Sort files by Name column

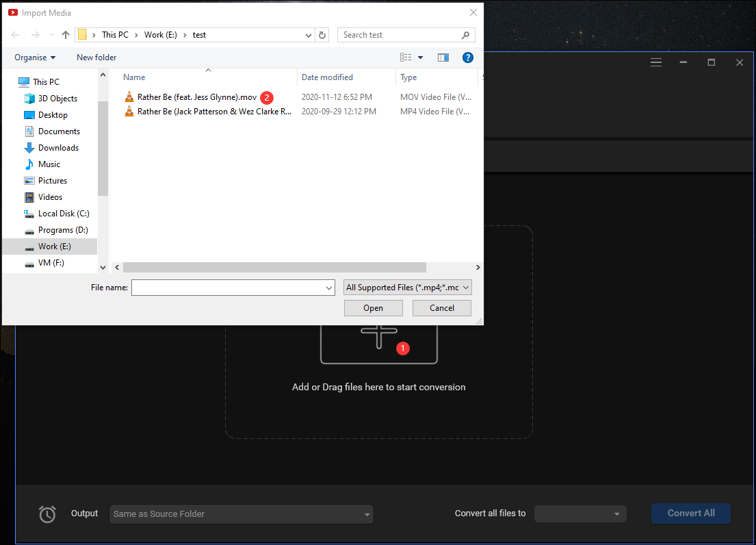(134, 77)
